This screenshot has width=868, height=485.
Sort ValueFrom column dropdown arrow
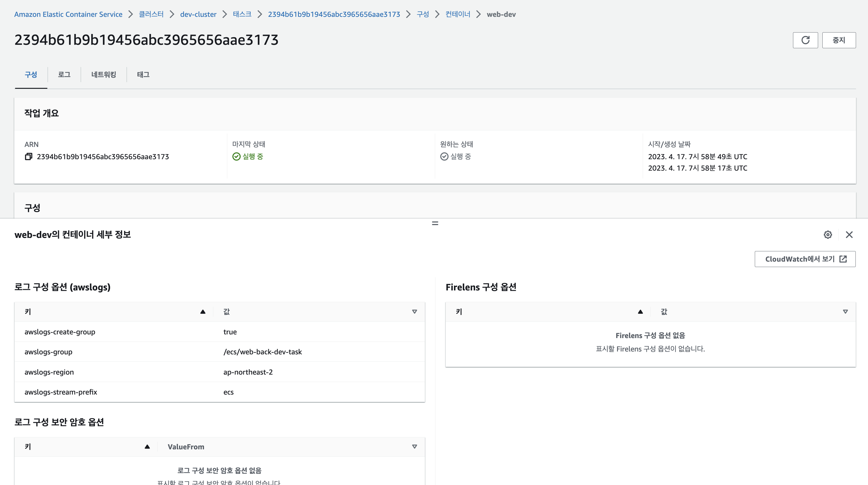[414, 446]
